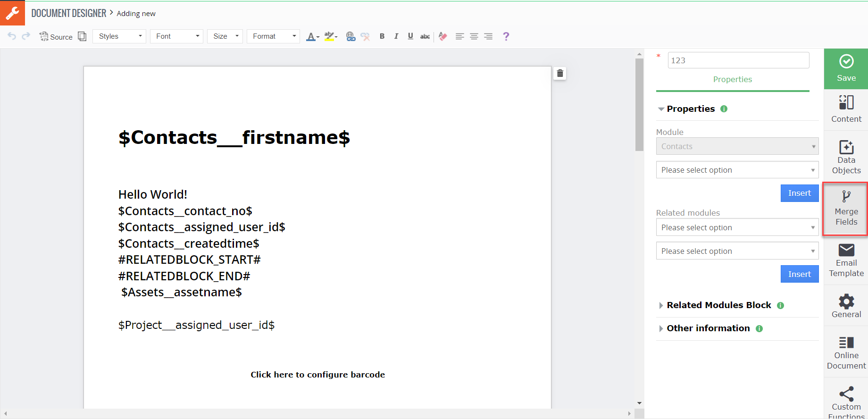Viewport: 868px width, 419px height.
Task: Open the second Related modules field dropdown
Action: (737, 251)
